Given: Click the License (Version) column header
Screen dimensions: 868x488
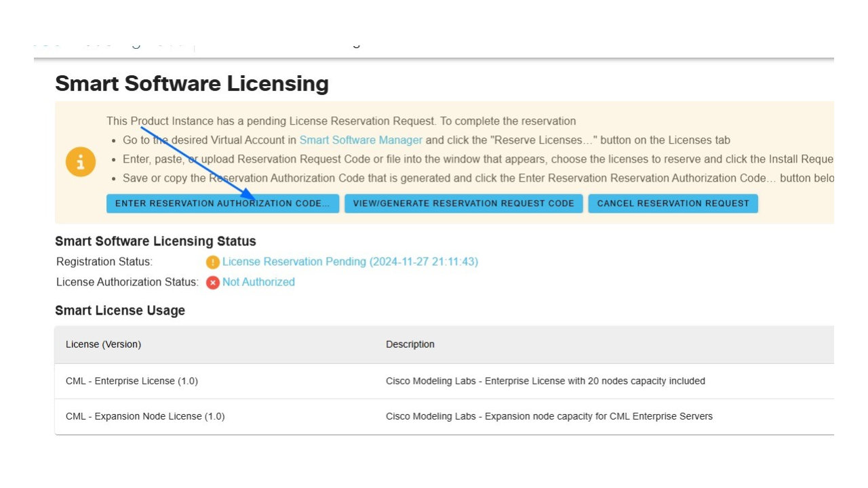Looking at the screenshot, I should [x=103, y=344].
